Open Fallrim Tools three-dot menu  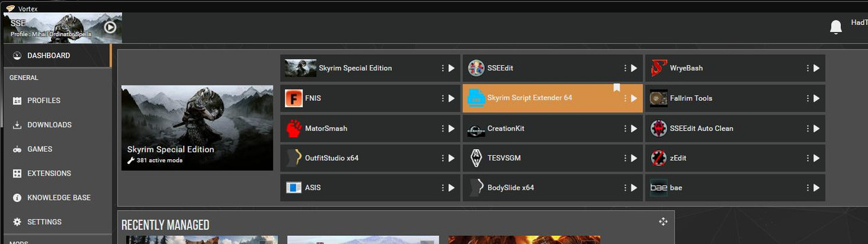pos(808,98)
